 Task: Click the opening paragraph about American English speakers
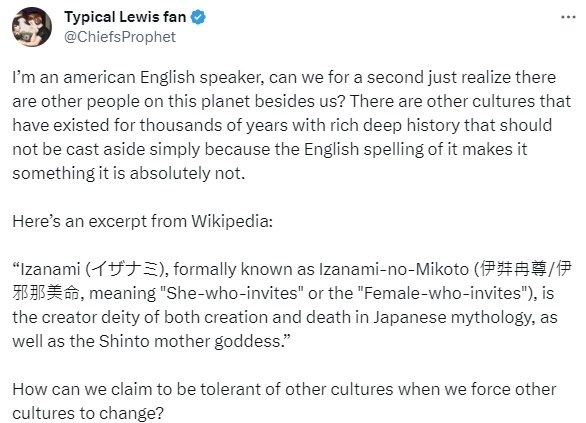tap(292, 125)
